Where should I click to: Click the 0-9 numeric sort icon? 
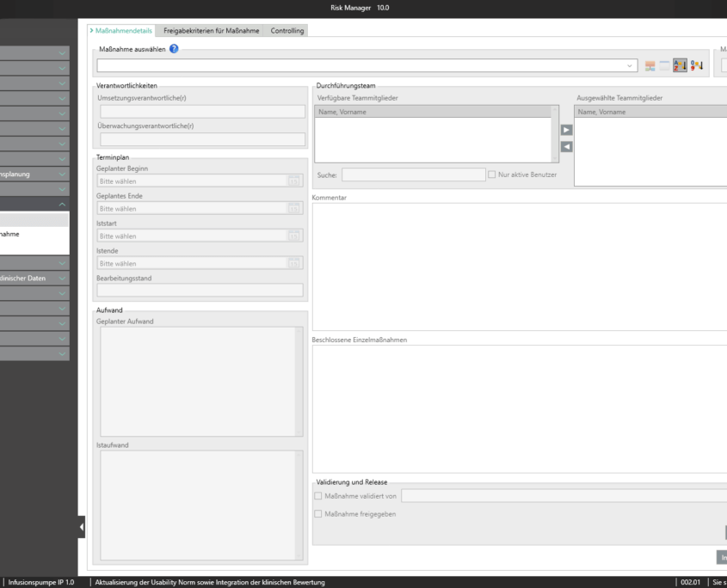[696, 65]
